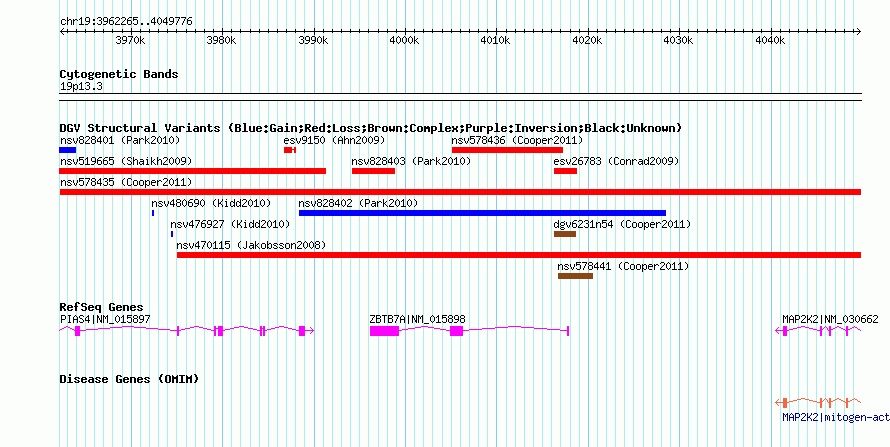Open the PIAS4|NM_015897 gene label

click(105, 319)
